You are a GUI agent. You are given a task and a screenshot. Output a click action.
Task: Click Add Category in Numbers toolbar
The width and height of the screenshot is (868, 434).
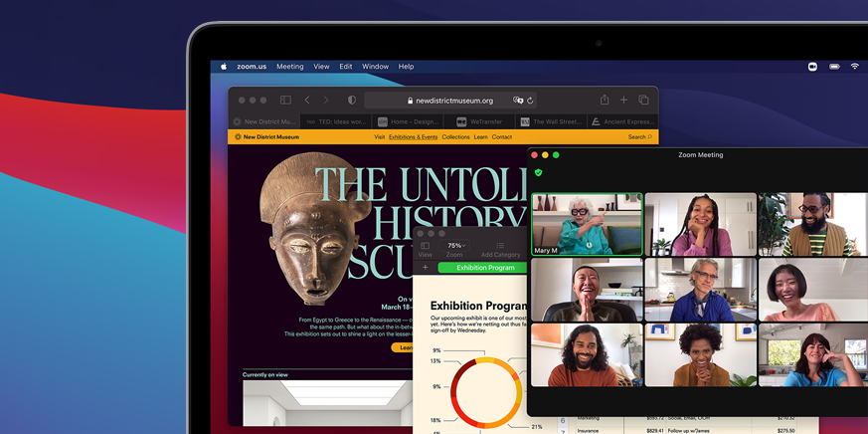tap(500, 250)
